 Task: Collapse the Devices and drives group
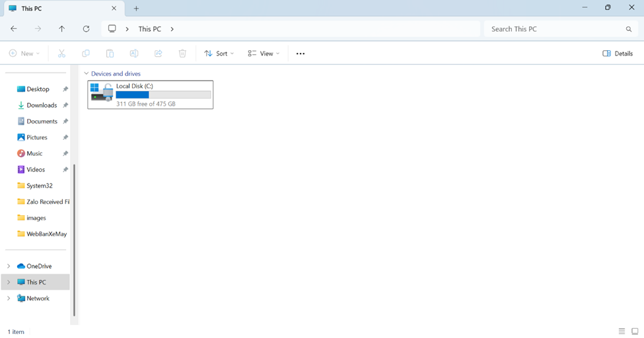click(87, 74)
